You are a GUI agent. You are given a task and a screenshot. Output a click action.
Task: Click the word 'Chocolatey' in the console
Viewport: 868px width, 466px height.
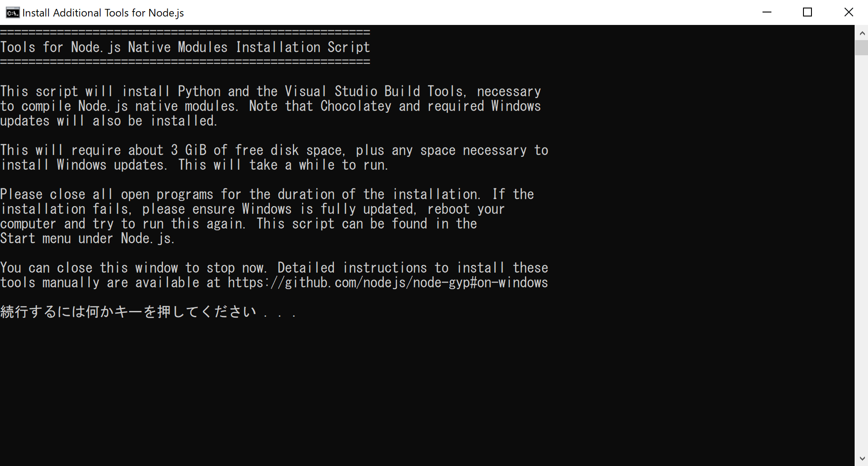356,106
